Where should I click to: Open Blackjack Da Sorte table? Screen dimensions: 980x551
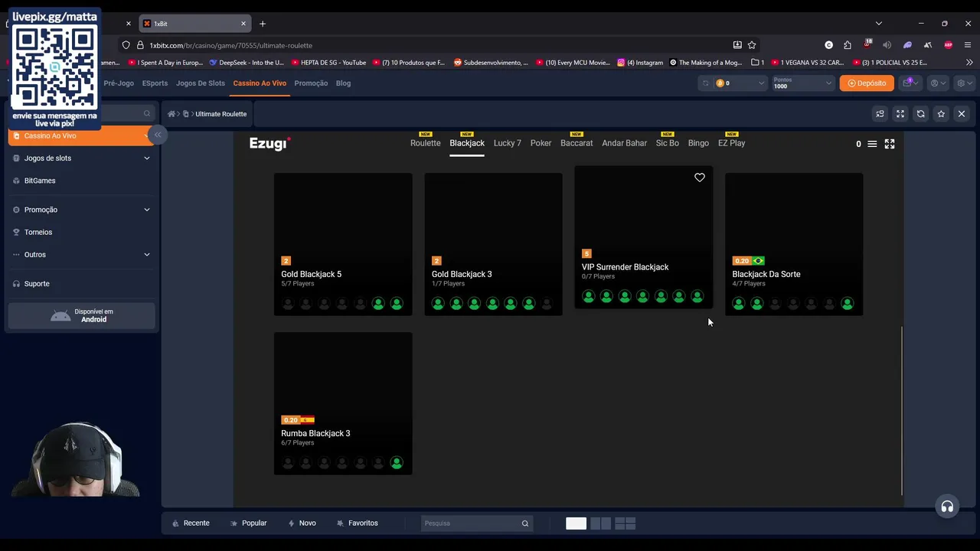click(794, 244)
